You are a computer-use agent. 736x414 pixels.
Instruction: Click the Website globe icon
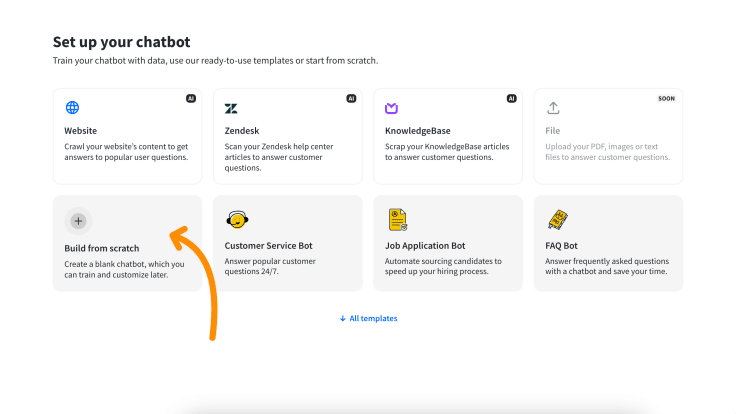coord(72,108)
